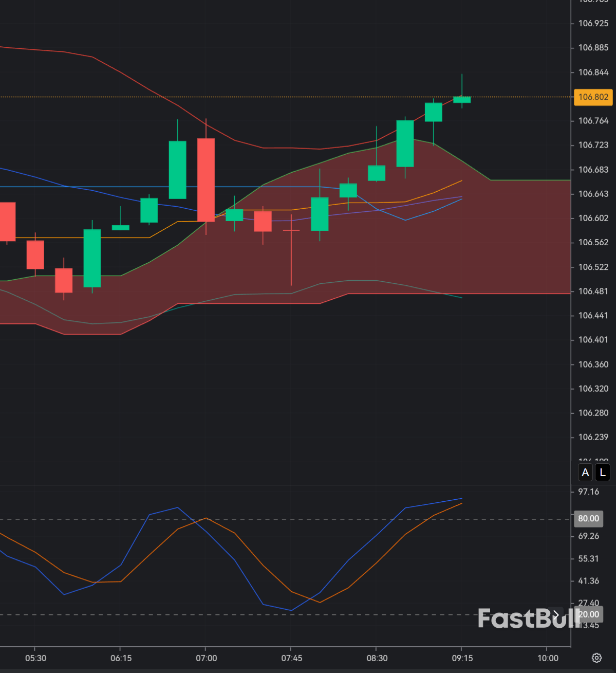Expand the panel using the chevron next to FastBull
The image size is (616, 673).
point(556,614)
